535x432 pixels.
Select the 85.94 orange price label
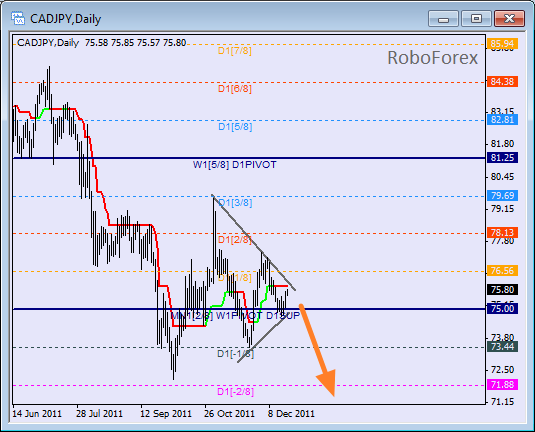(x=503, y=44)
